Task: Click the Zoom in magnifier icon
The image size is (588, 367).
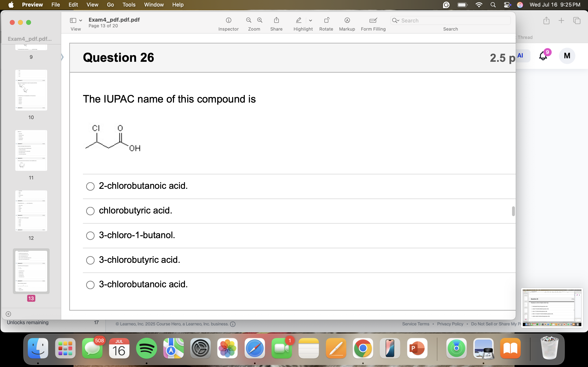Action: click(259, 20)
